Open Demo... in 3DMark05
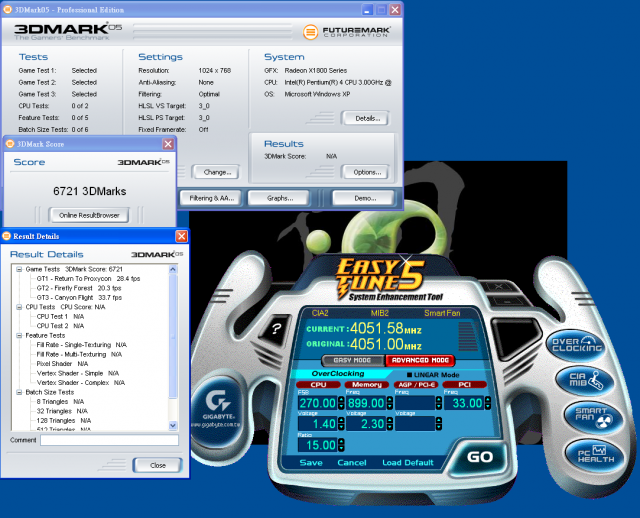 pos(364,198)
